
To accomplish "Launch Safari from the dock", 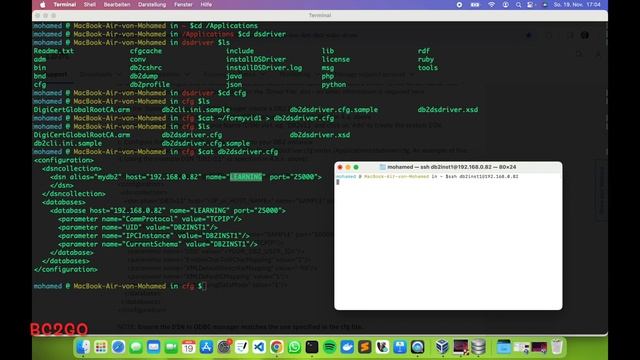I will pos(118,347).
